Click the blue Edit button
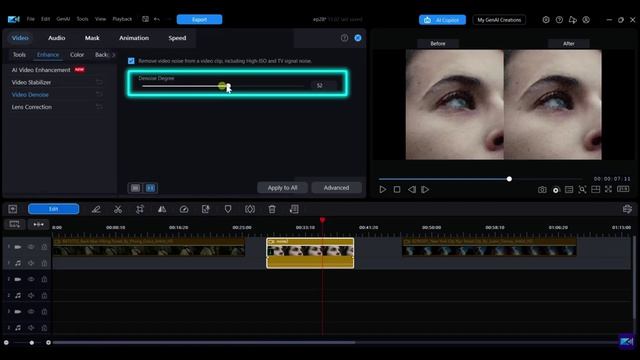640x360 pixels. (x=53, y=209)
